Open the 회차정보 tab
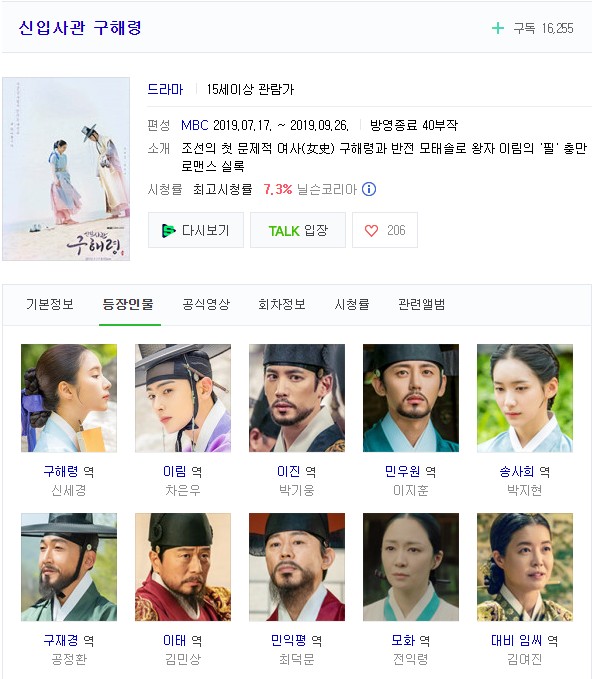 click(282, 304)
